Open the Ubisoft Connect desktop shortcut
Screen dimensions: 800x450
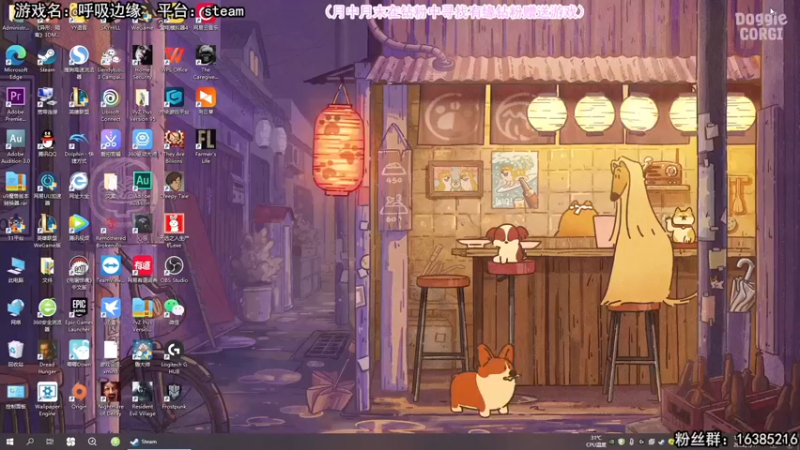pyautogui.click(x=110, y=104)
